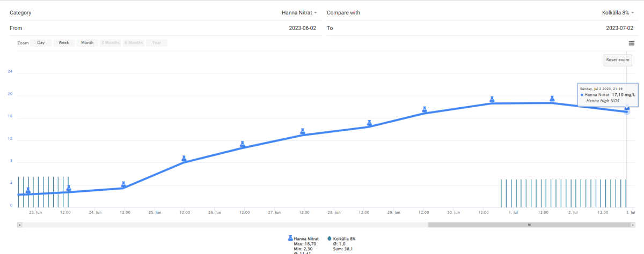Click the chart scrollbar left arrow
Viewport: 644px width, 254px height.
point(20,225)
